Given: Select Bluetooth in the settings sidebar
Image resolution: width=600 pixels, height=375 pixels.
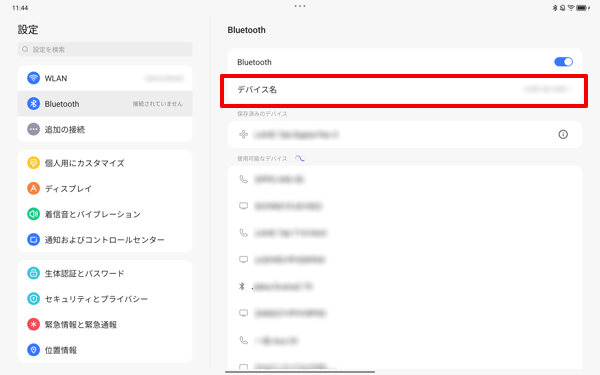Looking at the screenshot, I should (105, 104).
